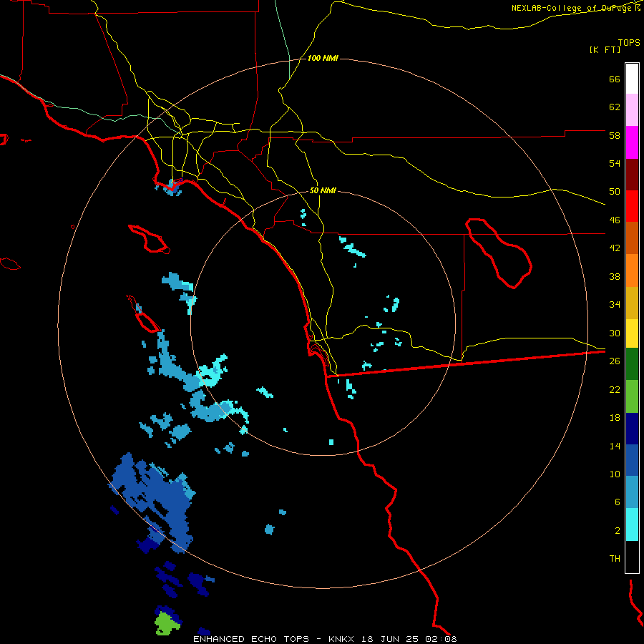Click the 46 legend value
The width and height of the screenshot is (644, 644).
[x=615, y=220]
